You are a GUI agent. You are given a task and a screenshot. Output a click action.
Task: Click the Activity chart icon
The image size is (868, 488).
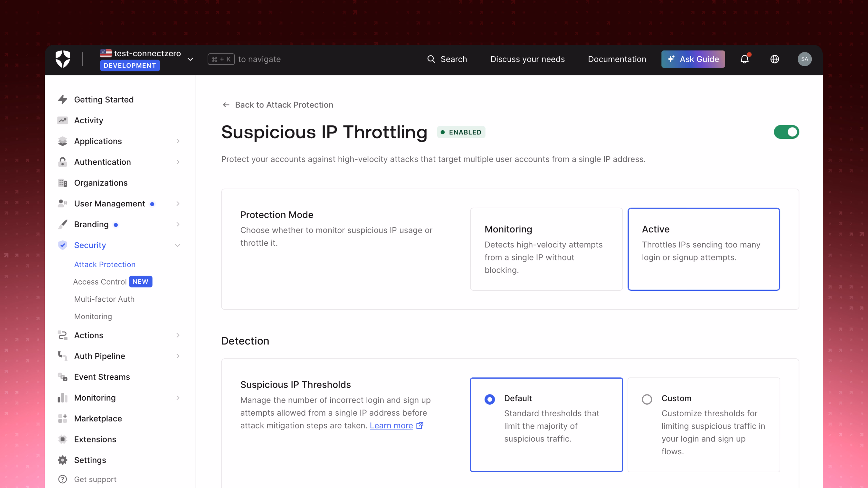point(62,121)
